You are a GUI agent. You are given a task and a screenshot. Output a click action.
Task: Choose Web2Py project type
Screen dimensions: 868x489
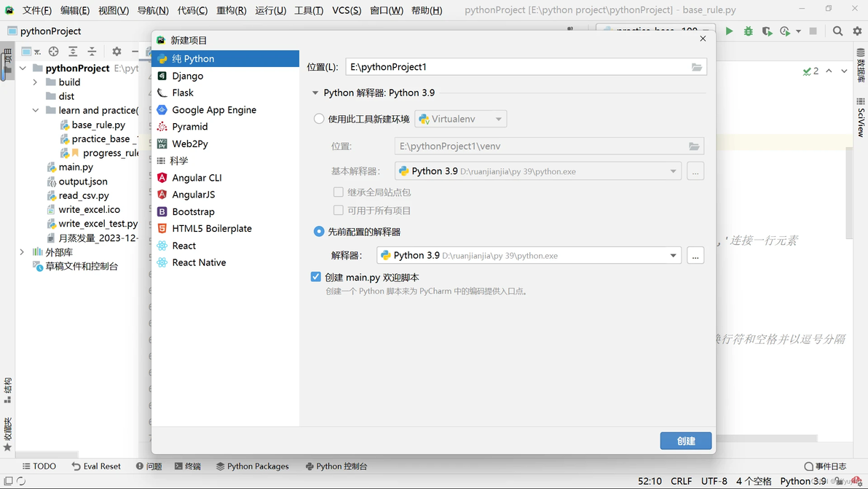click(x=225, y=144)
